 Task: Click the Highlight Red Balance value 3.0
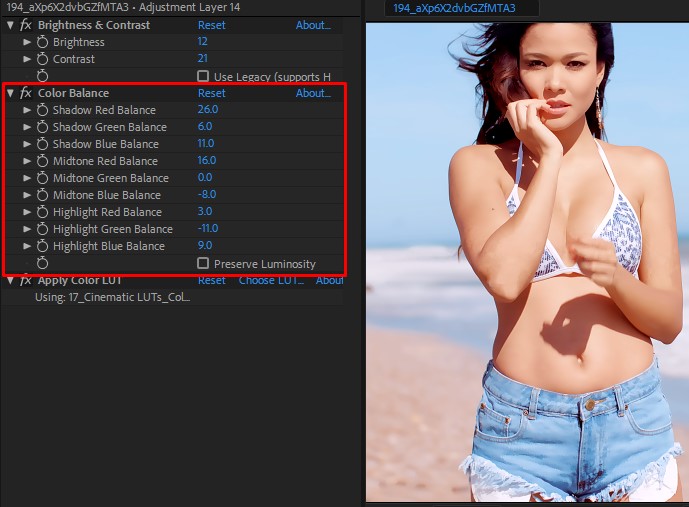coord(205,212)
